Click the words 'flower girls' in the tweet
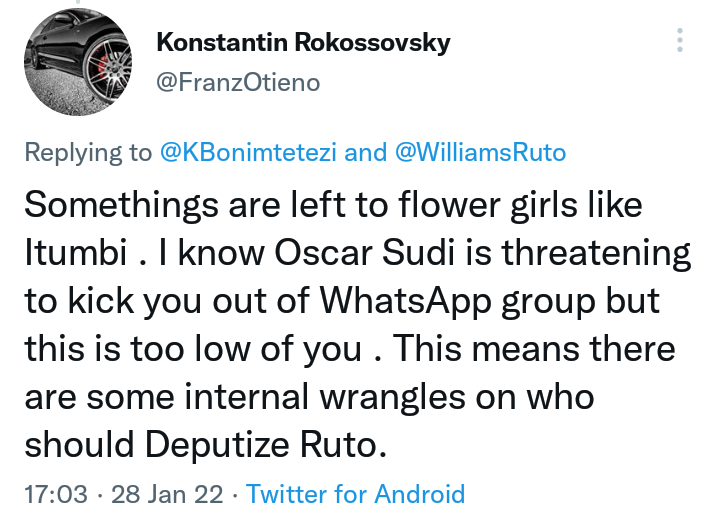The image size is (720, 522). point(488,204)
